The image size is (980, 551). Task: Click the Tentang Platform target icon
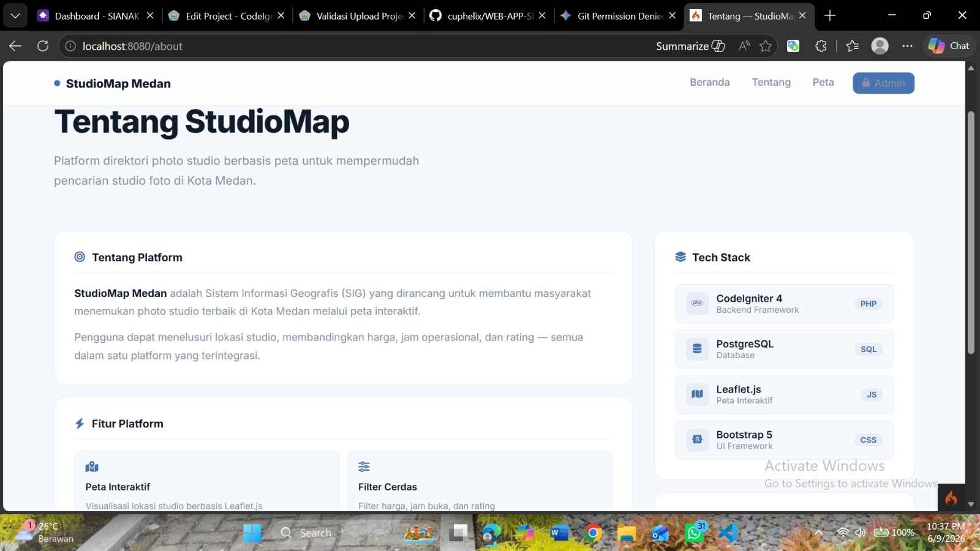coord(80,257)
